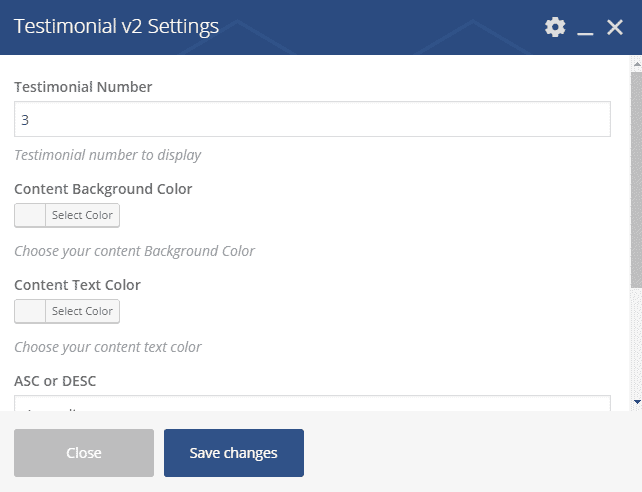
Task: Click the scrollbar track below the thumb
Action: [636, 340]
